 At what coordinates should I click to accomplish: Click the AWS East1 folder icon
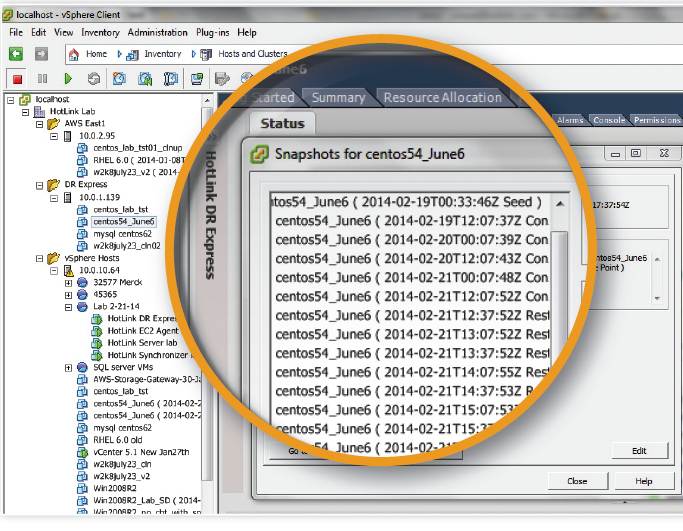click(x=53, y=124)
